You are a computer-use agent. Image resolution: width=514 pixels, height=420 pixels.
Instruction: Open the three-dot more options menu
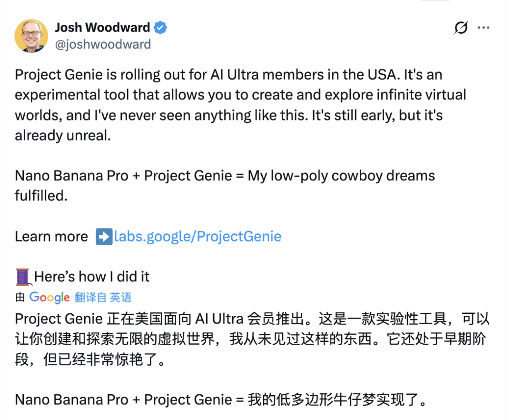[484, 28]
